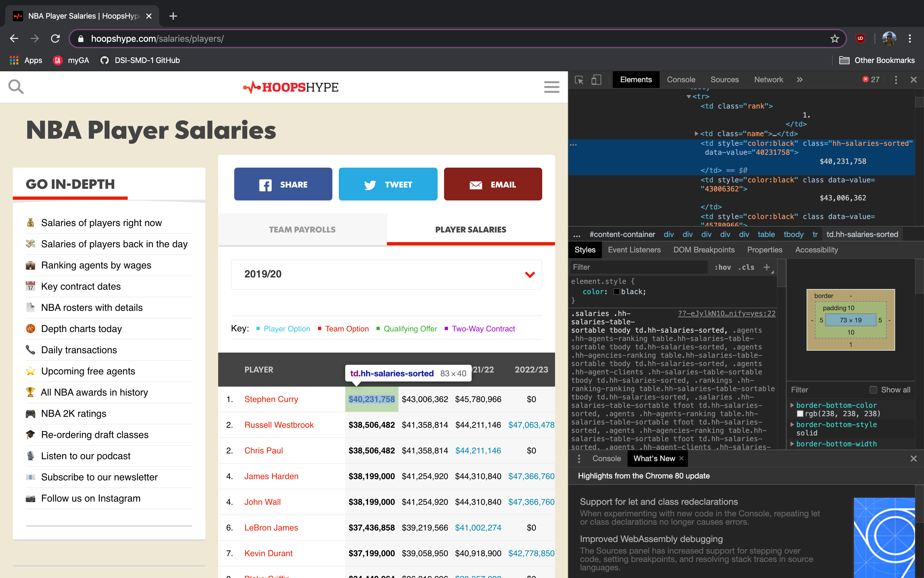Click the EMAIL share button
The width and height of the screenshot is (924, 578).
point(492,184)
